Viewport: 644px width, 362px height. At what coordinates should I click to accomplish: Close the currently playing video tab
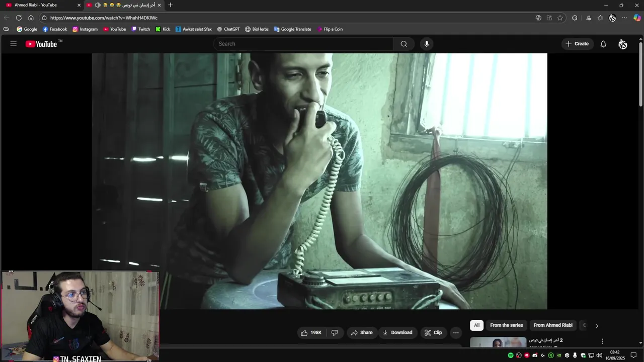159,5
